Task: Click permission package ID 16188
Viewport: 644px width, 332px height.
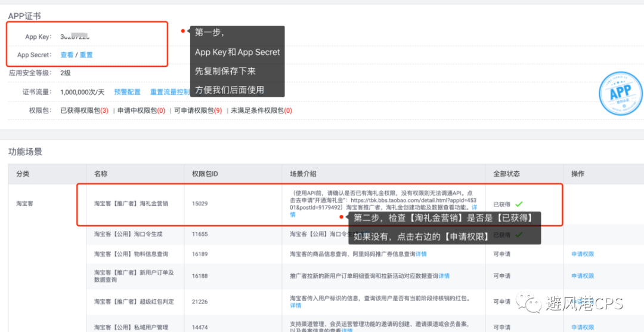Action: coord(200,276)
